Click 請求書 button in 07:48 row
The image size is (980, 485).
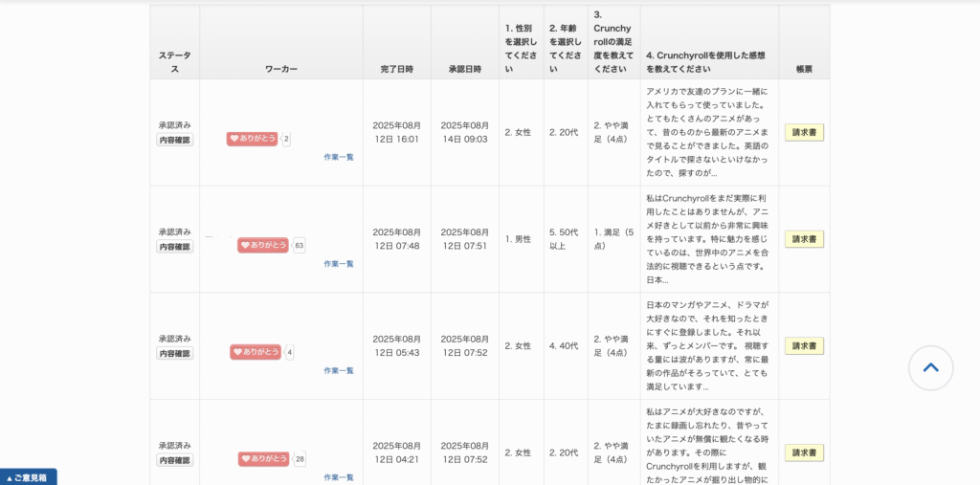pyautogui.click(x=804, y=239)
